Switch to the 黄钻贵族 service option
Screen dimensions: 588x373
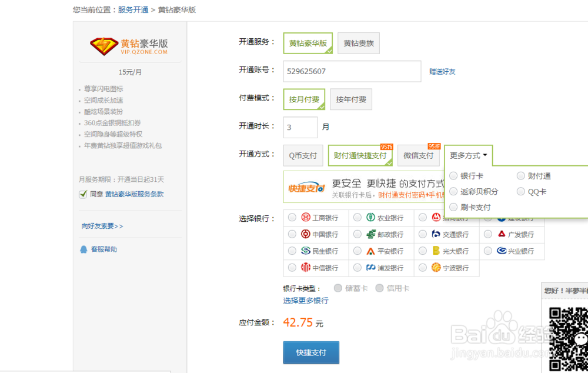[359, 43]
